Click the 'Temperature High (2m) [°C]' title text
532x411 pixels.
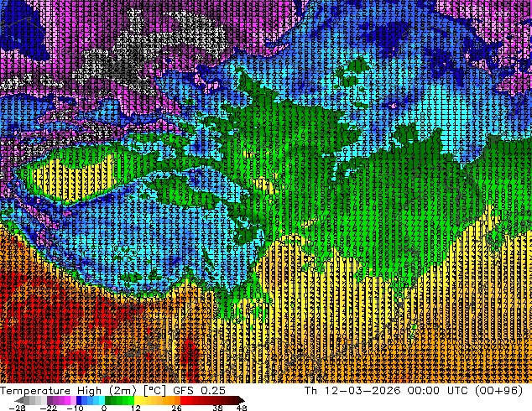(x=83, y=391)
